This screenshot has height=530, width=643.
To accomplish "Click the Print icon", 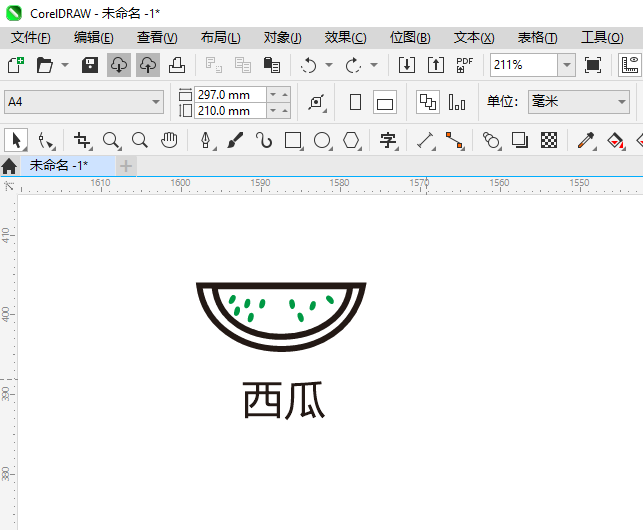I will (x=177, y=65).
